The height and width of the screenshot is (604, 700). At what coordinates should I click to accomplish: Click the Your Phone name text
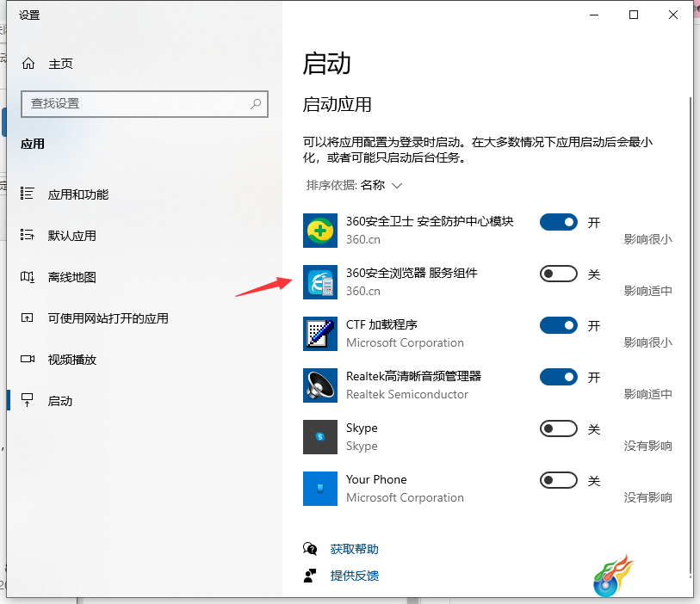(376, 479)
